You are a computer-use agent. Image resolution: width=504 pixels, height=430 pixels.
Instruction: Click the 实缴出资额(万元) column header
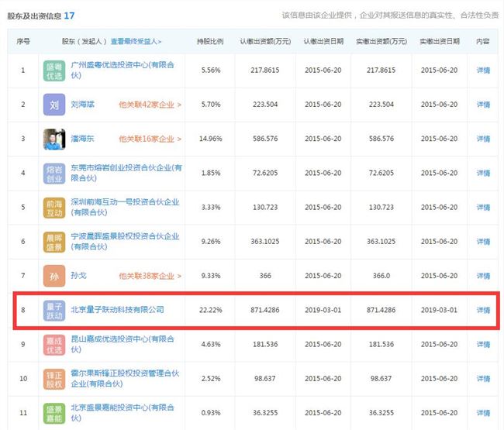point(381,41)
